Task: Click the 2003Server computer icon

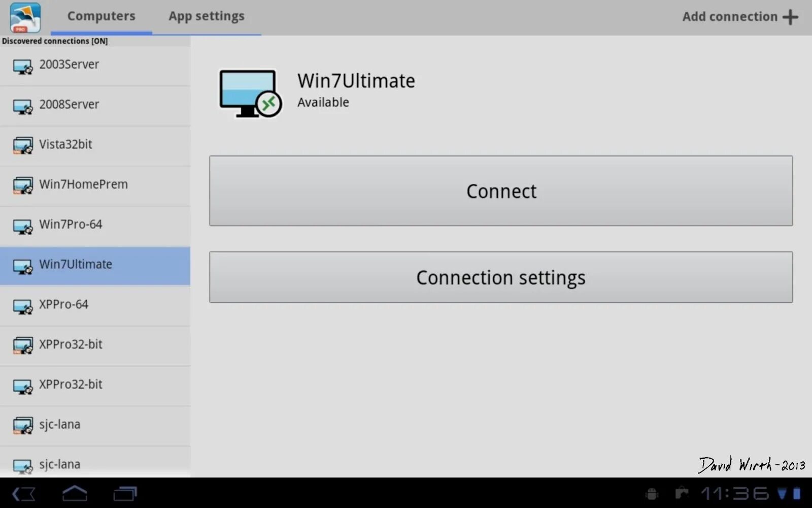Action: (x=23, y=67)
